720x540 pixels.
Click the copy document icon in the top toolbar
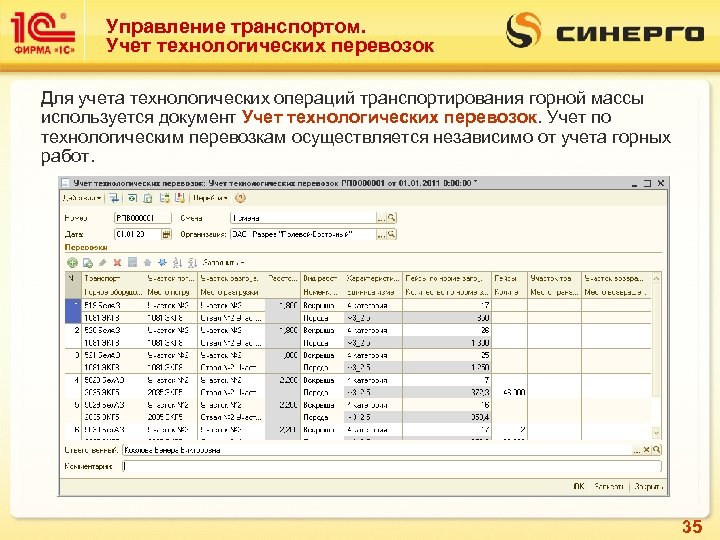(148, 198)
